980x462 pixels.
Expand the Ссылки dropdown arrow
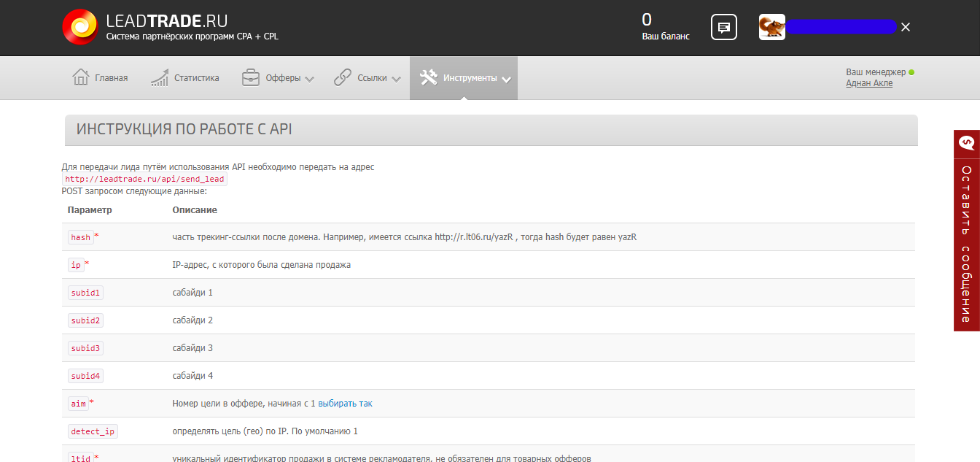396,79
